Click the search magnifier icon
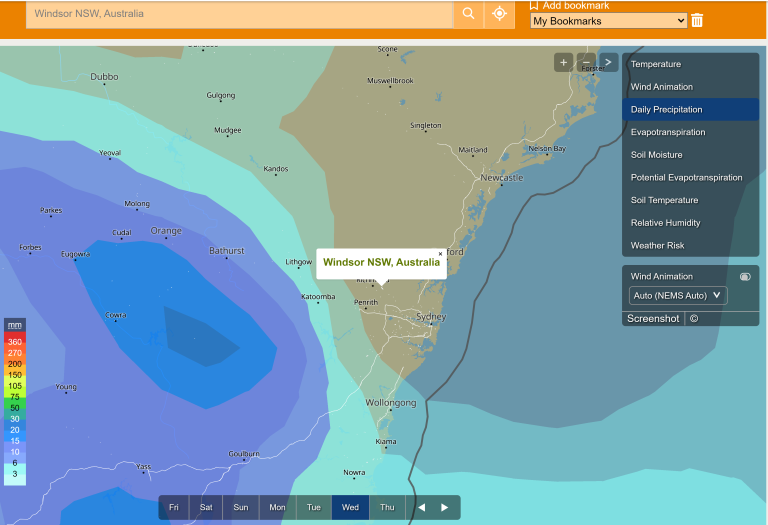The image size is (768, 525). (468, 14)
